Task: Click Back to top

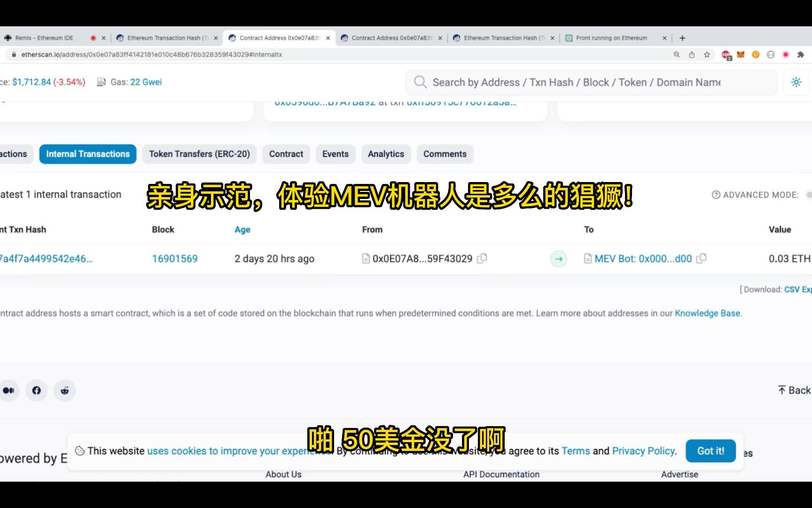Action: (x=795, y=390)
